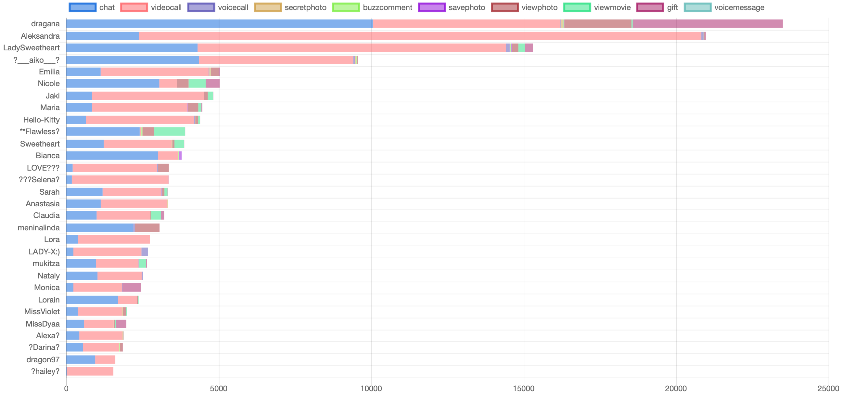Click Nicole's green viewmovie bar segment
The width and height of the screenshot is (868, 412).
coord(197,84)
